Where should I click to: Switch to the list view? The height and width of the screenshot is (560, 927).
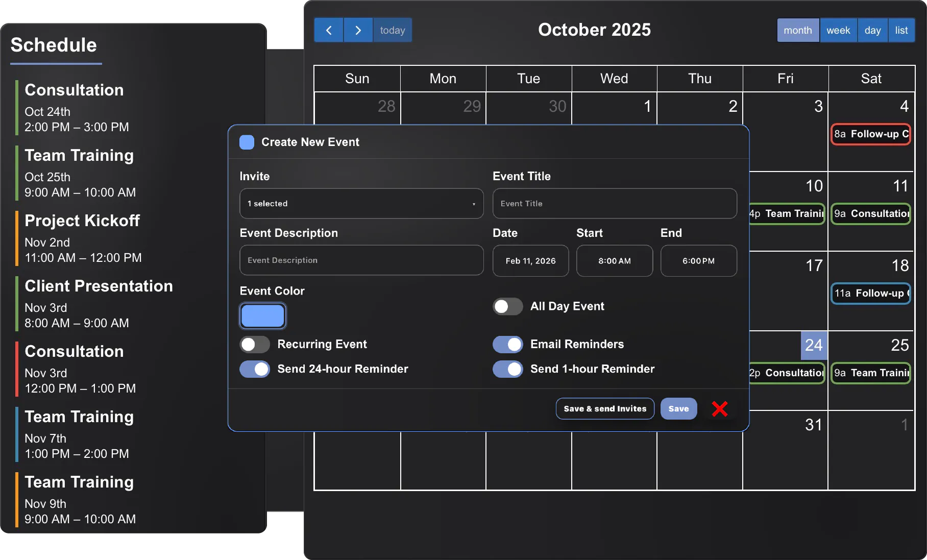[901, 30]
